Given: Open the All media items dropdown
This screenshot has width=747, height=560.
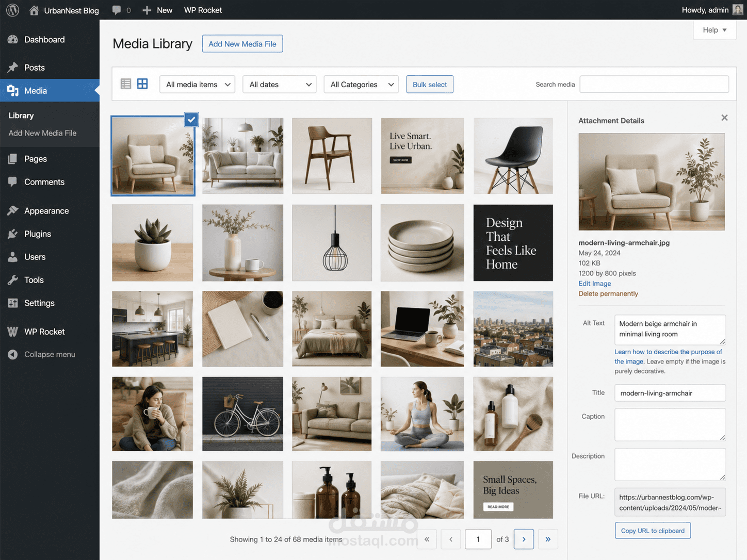Looking at the screenshot, I should click(x=198, y=85).
